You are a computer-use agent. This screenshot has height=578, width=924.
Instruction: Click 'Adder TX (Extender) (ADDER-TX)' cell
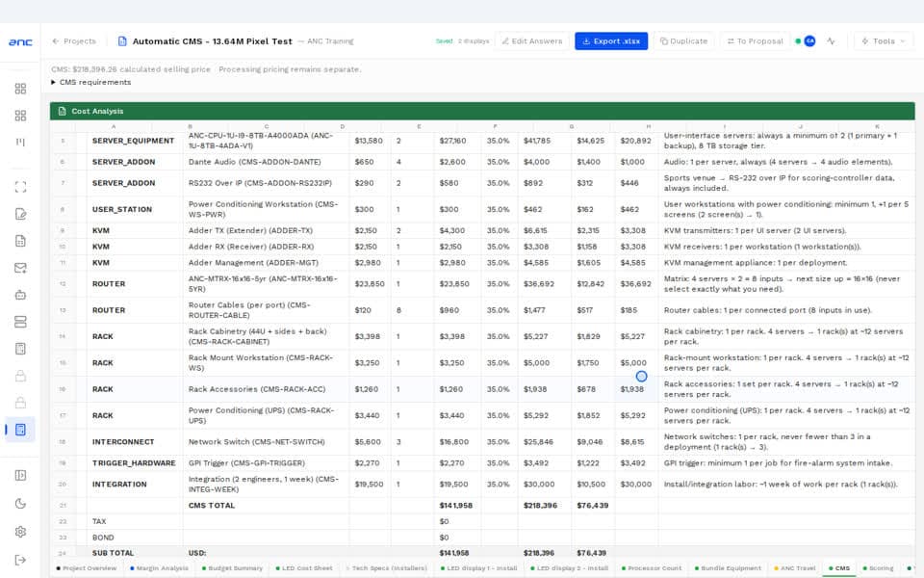tap(266, 230)
